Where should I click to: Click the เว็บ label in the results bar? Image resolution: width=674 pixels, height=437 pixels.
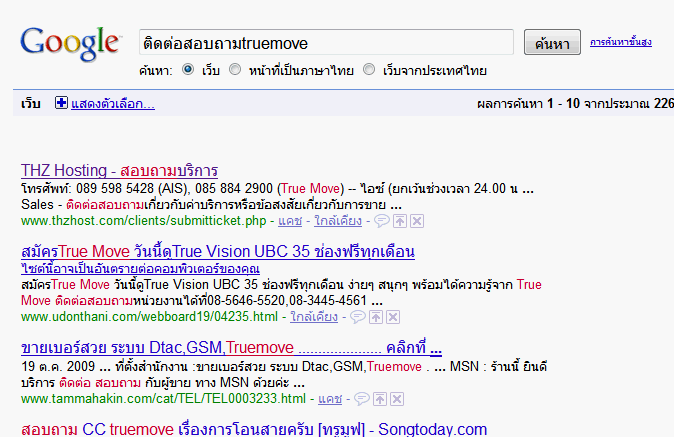point(31,104)
